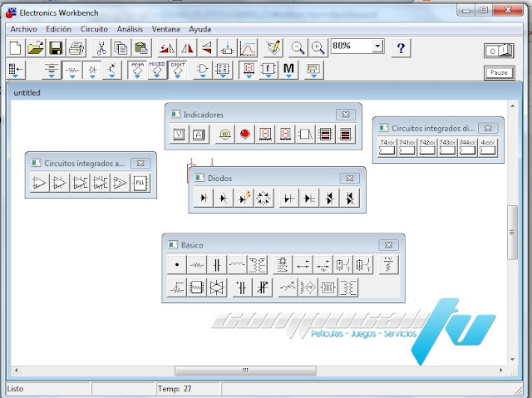Select the inductor in Básico

coord(237,265)
